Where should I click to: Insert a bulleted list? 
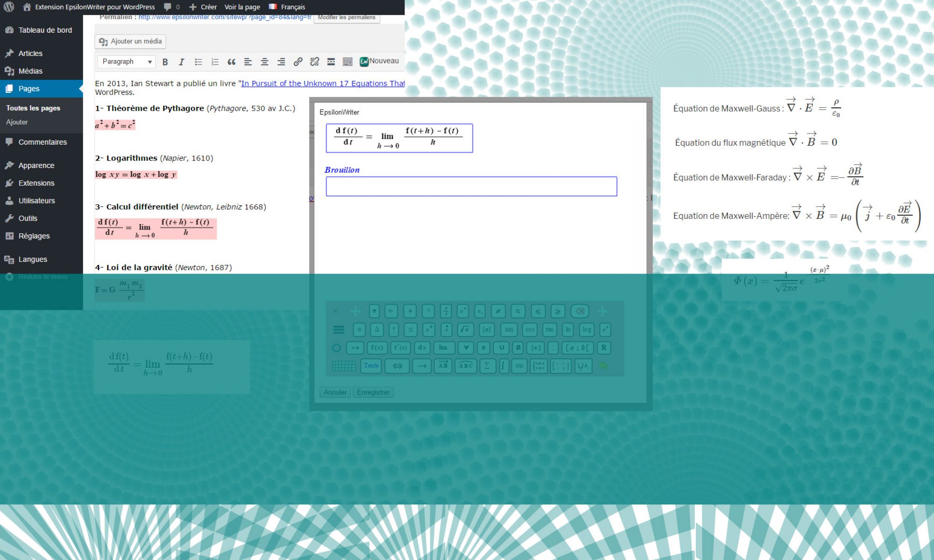point(198,62)
